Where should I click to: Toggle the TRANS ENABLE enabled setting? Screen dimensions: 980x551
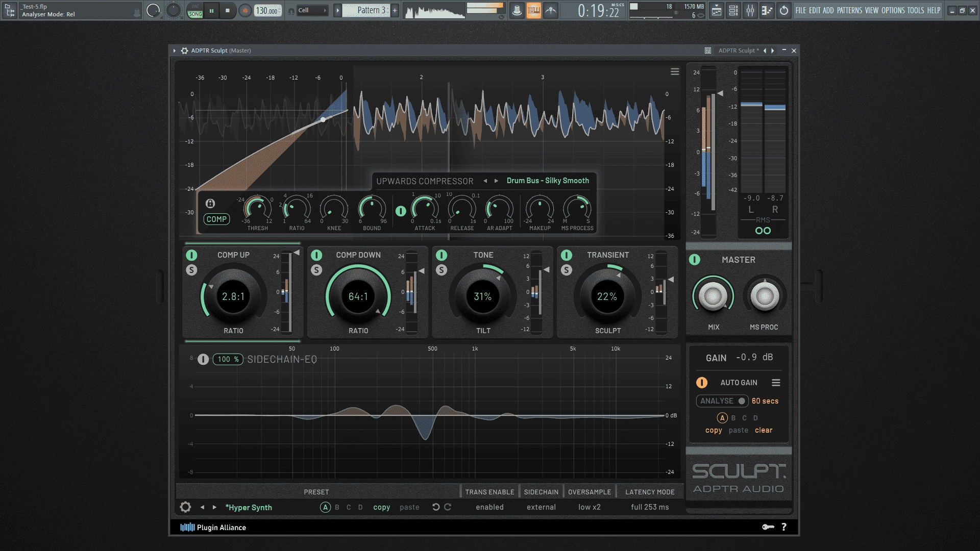coord(489,507)
